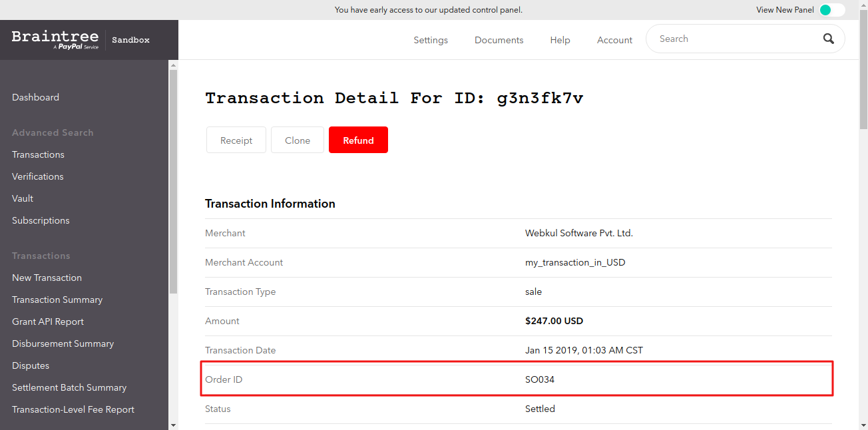
Task: Open the Help menu
Action: [x=560, y=40]
